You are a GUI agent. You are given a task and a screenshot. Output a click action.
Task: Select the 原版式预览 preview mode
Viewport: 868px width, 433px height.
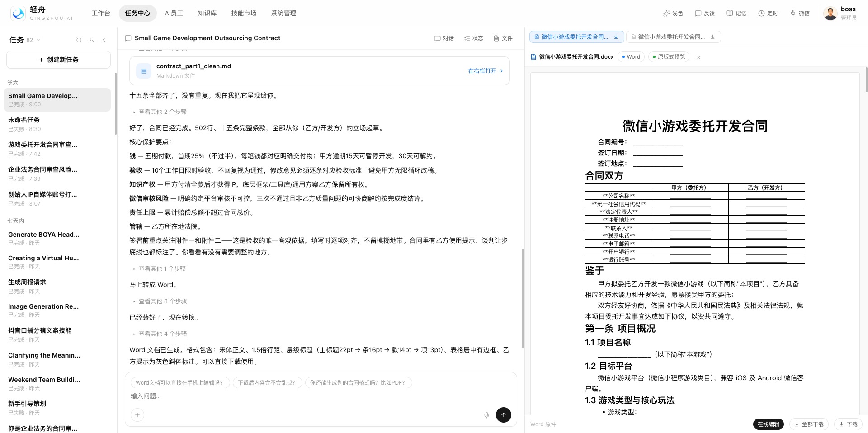click(x=669, y=57)
